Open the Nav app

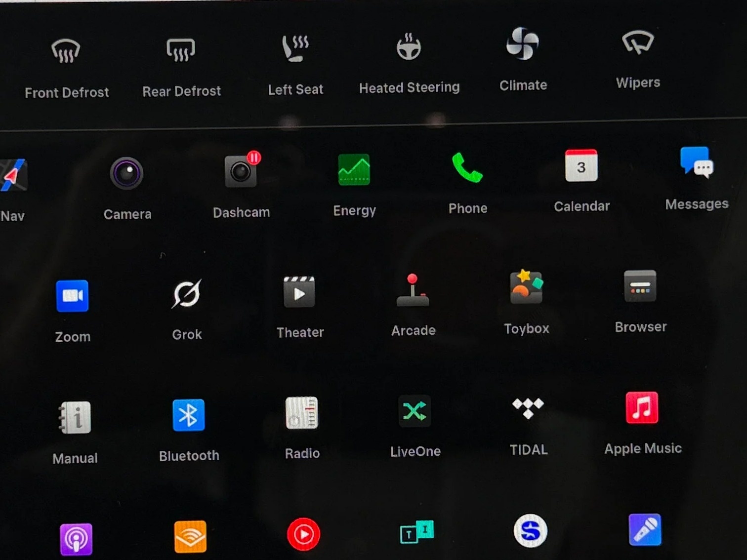13,175
